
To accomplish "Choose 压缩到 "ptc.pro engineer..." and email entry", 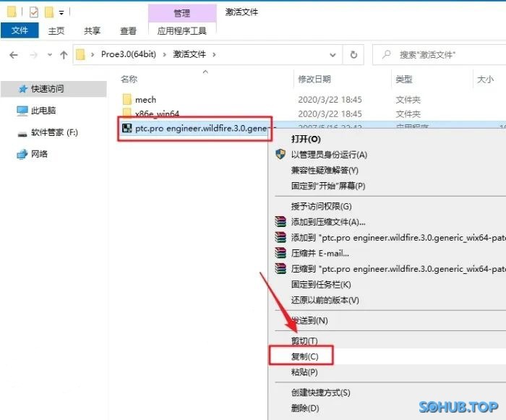I will pos(398,269).
